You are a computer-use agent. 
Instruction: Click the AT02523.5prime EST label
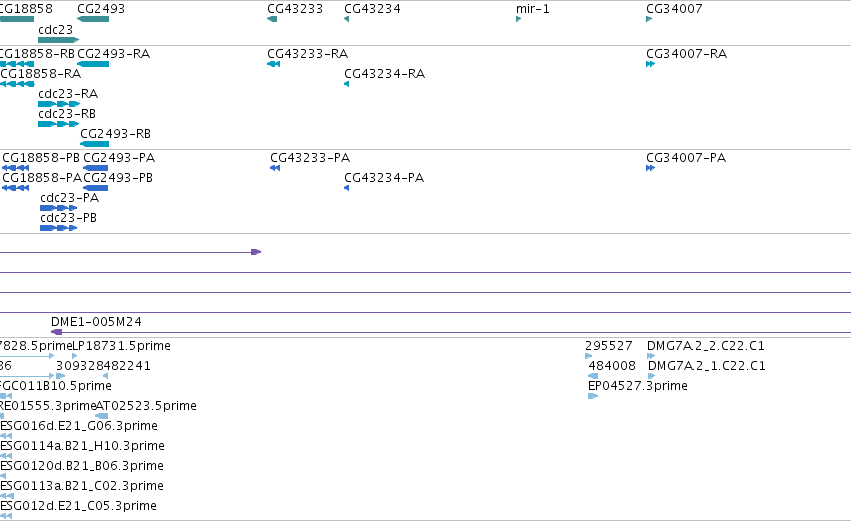[147, 405]
